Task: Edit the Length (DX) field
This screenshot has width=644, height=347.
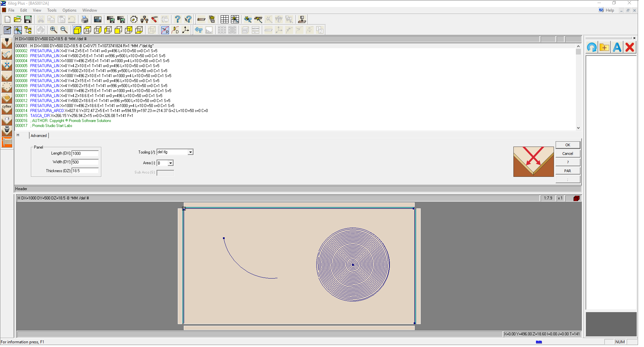Action: pos(85,153)
